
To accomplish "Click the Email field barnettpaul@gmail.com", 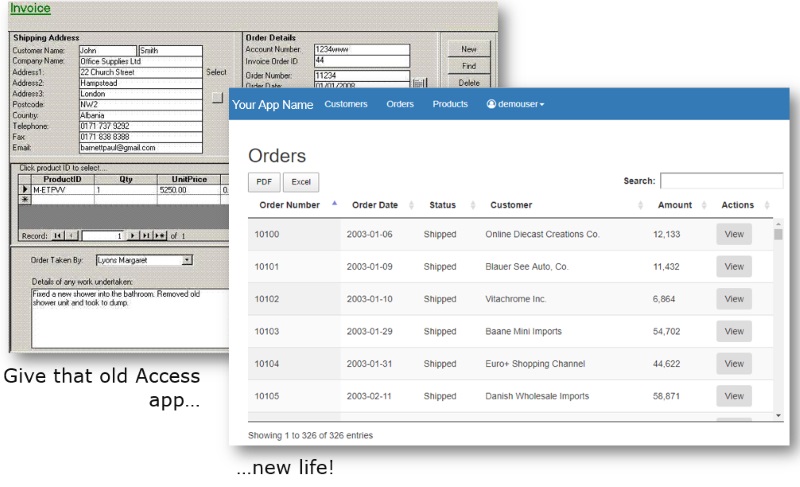I will [x=141, y=148].
